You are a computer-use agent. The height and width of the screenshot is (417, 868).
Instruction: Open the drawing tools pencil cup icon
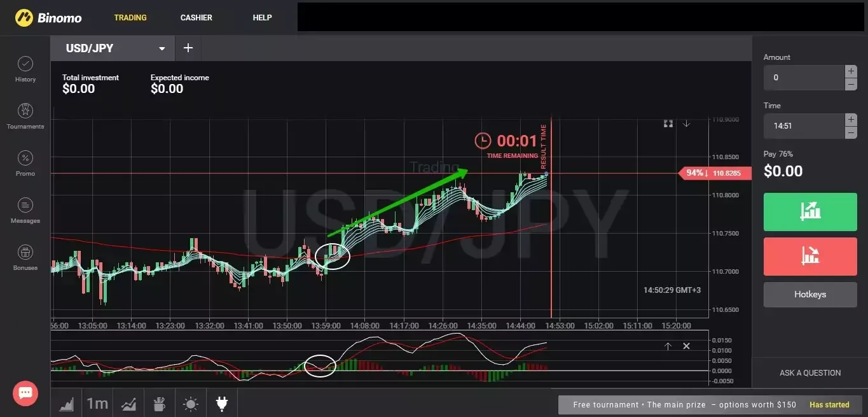click(160, 404)
